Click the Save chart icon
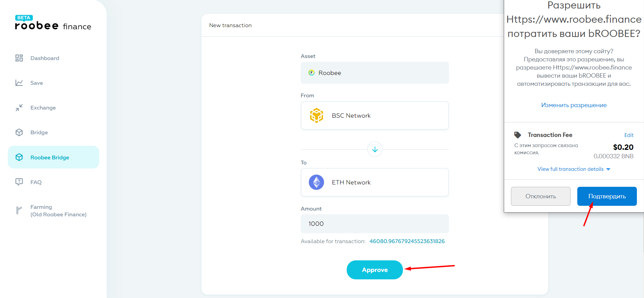 click(19, 83)
